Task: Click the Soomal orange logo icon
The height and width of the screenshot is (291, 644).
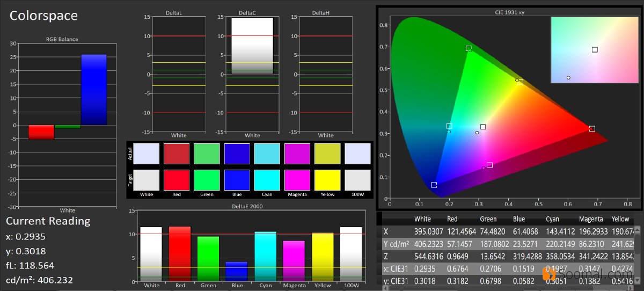Action: coord(548,273)
